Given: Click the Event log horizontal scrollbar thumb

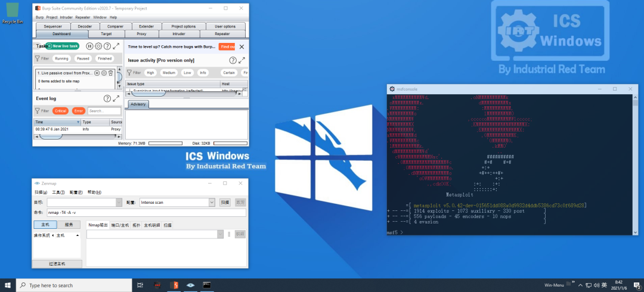Looking at the screenshot, I should (x=51, y=136).
